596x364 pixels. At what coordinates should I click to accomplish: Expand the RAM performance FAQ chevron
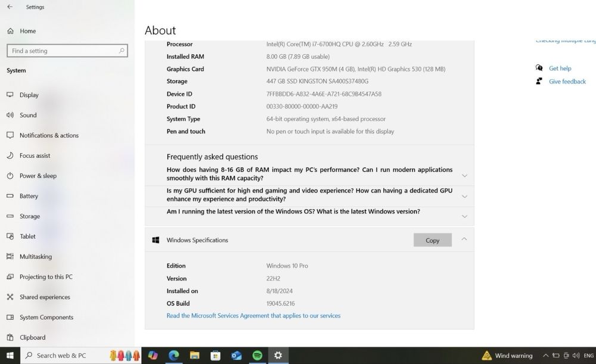click(464, 176)
